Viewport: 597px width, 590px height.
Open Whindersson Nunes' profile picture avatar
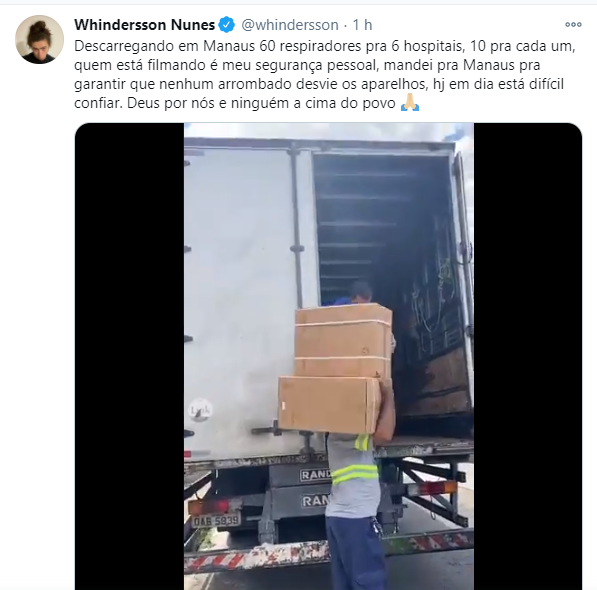tap(39, 39)
